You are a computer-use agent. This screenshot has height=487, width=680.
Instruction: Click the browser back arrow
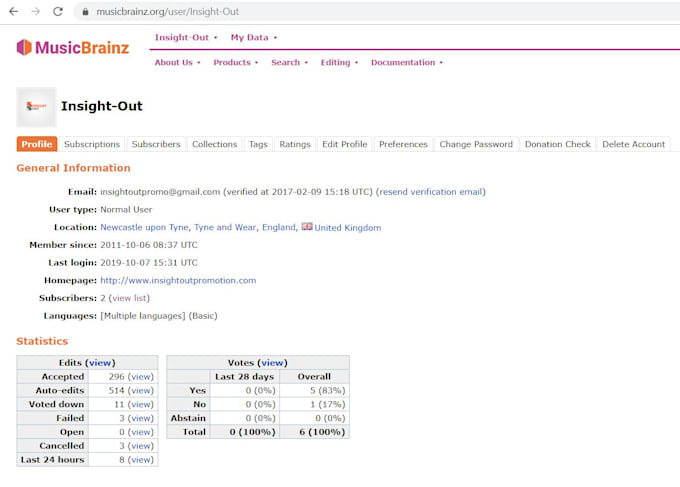[x=13, y=12]
